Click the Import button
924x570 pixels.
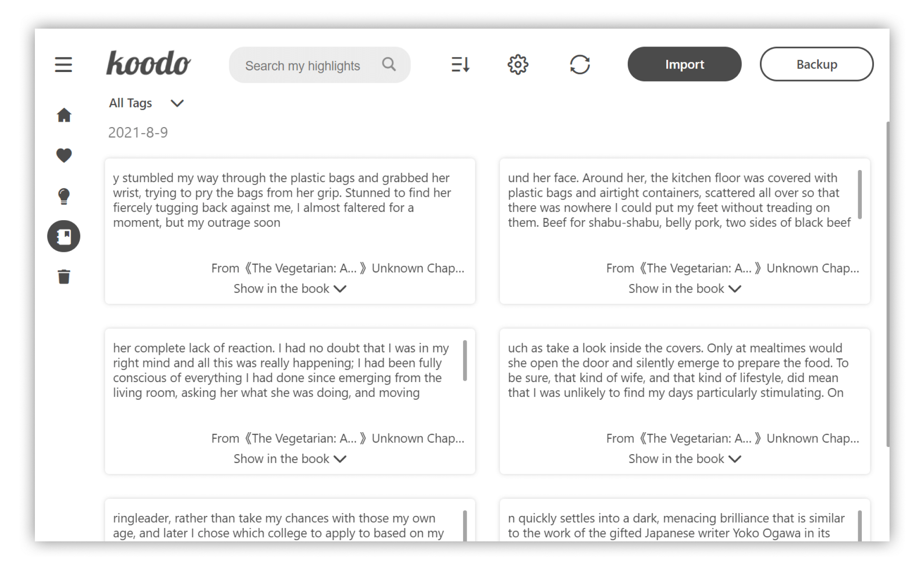click(x=685, y=64)
